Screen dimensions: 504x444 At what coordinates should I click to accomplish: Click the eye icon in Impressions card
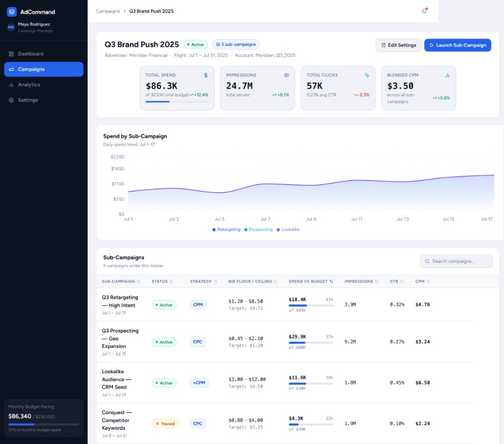286,75
